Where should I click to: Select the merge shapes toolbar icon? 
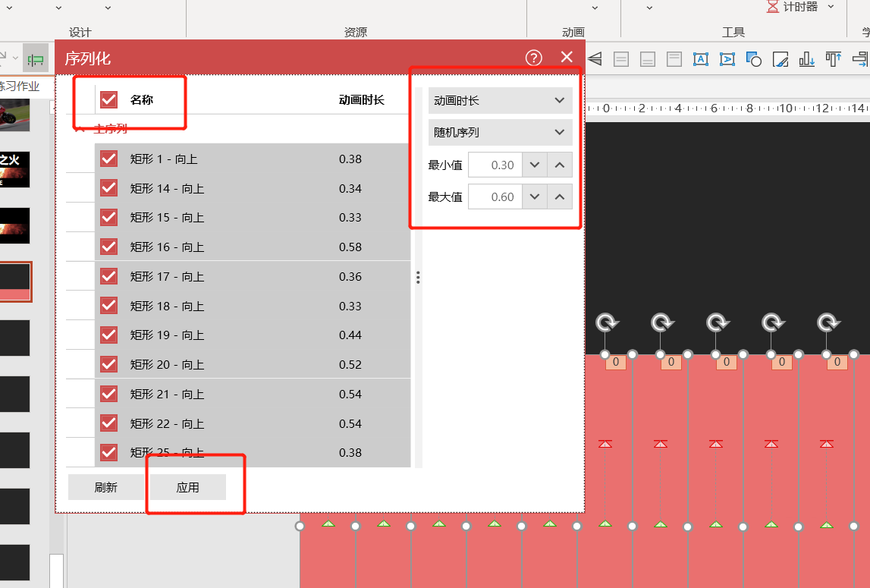753,59
